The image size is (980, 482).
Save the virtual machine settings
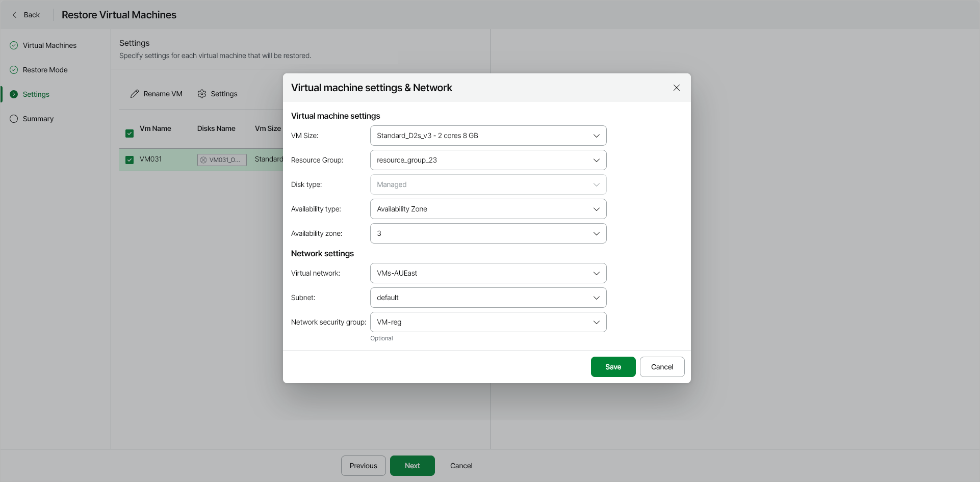coord(613,366)
